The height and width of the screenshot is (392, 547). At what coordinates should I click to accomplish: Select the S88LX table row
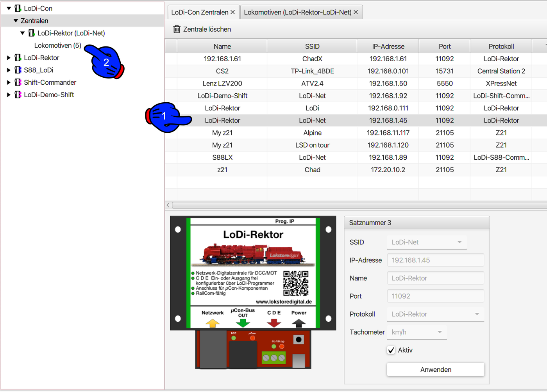(356, 157)
